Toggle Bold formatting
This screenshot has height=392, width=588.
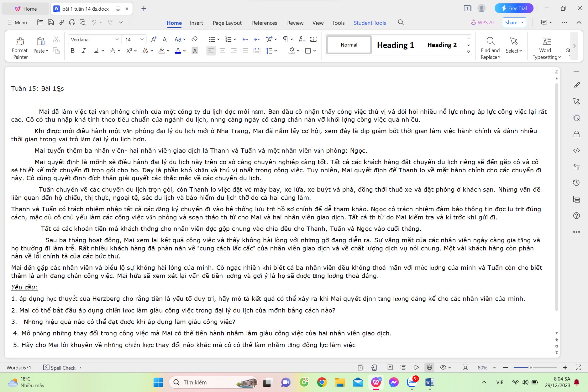pyautogui.click(x=73, y=51)
